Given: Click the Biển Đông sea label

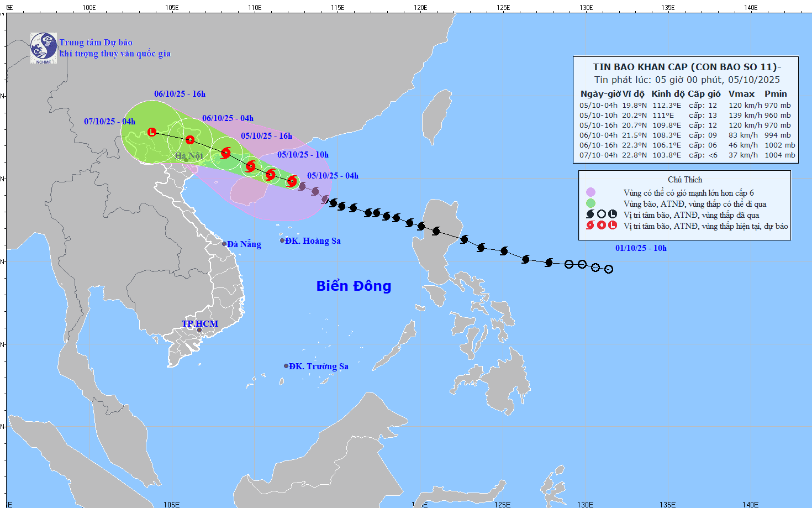Looking at the screenshot, I should pos(354,286).
